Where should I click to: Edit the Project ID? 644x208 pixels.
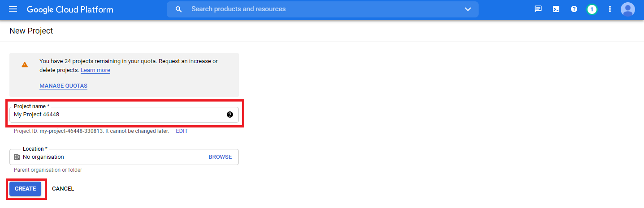point(182,131)
